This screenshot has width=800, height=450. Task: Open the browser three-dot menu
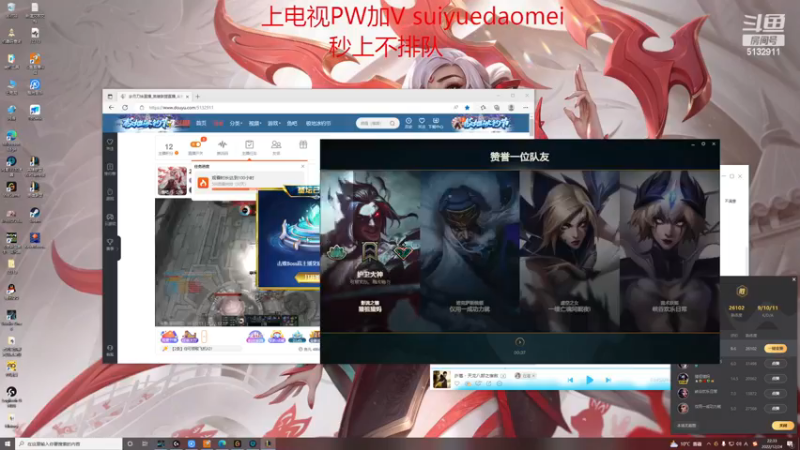coord(526,108)
